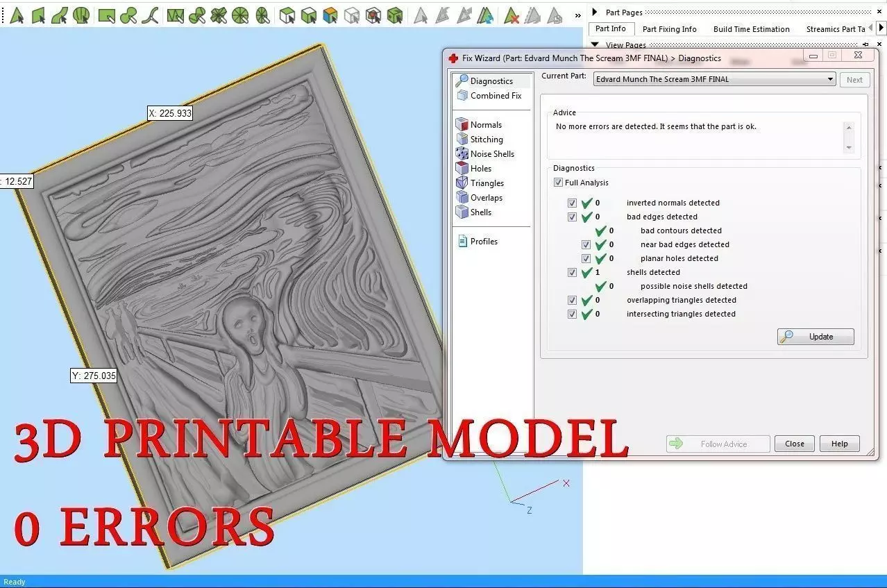This screenshot has width=887, height=588.
Task: Switch to the Part Fixing Info tab
Action: click(x=670, y=29)
